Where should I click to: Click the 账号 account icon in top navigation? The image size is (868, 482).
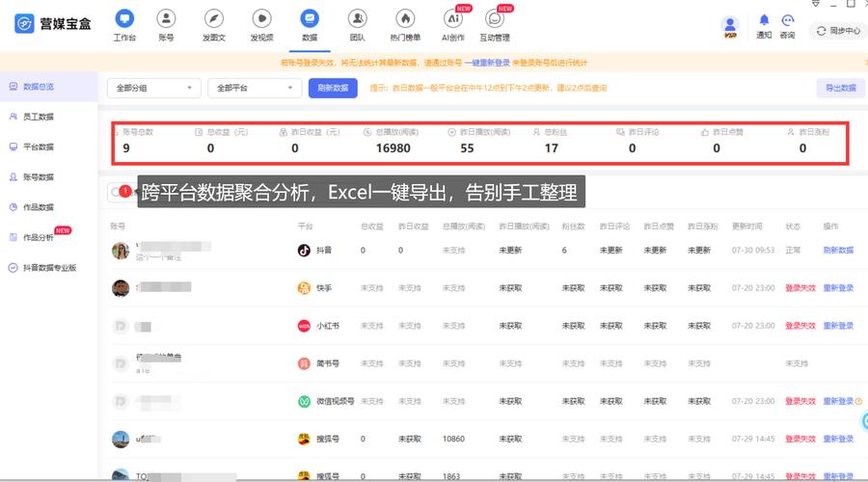point(166,18)
